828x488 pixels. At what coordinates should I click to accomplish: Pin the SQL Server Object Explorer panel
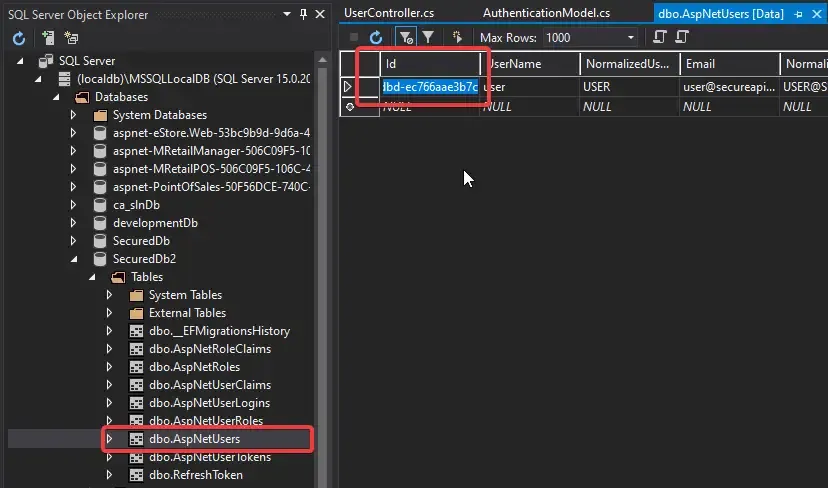coord(304,14)
